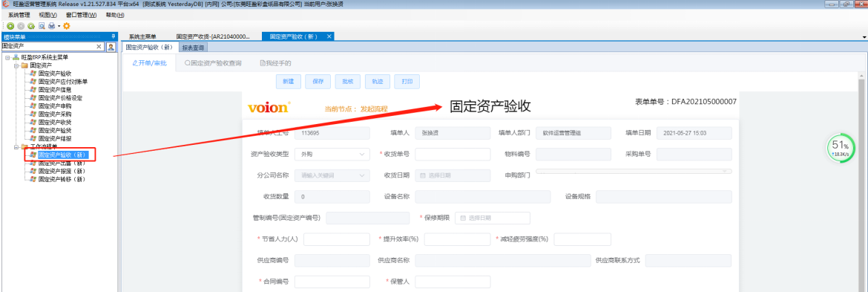Image resolution: width=868 pixels, height=292 pixels.
Task: Open 固定资产申购 in tree
Action: point(55,106)
